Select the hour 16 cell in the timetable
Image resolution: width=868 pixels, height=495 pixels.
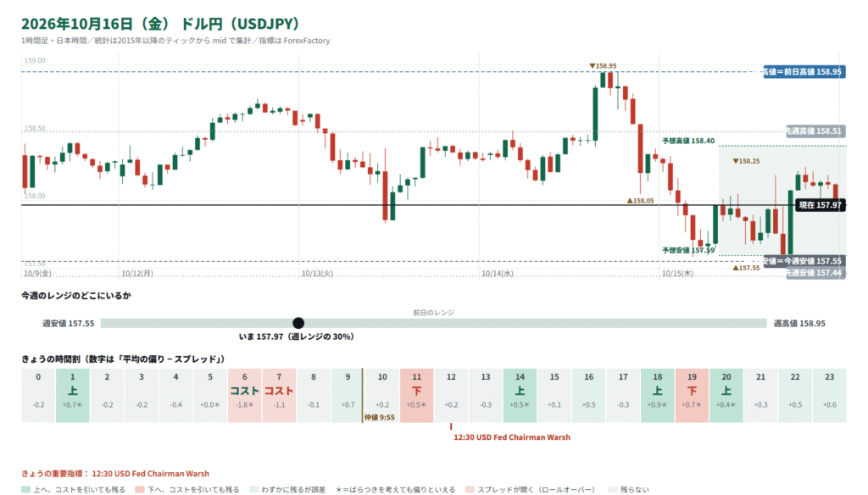(x=588, y=395)
